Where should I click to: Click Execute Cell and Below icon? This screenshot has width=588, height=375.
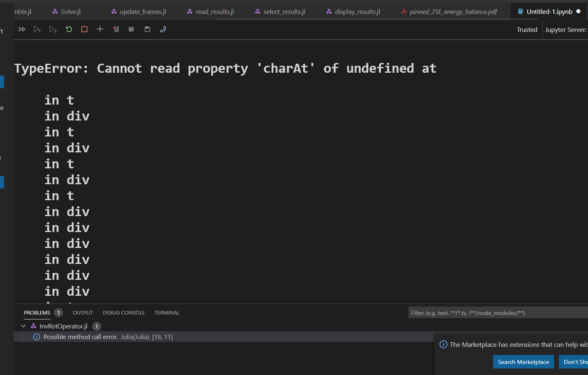click(x=53, y=29)
